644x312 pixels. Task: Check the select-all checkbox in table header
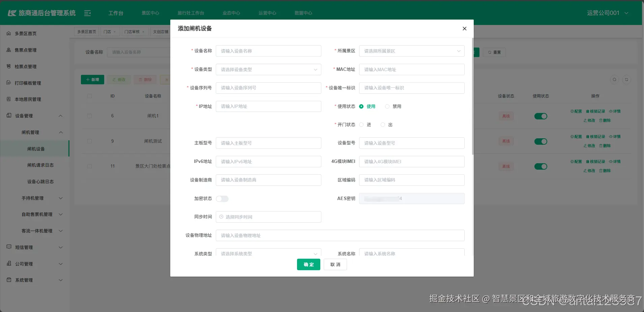[89, 96]
